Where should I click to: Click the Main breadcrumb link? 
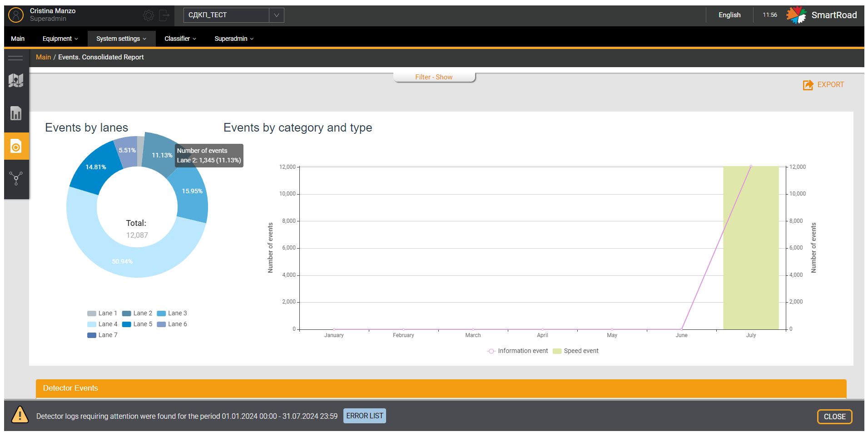click(x=43, y=57)
